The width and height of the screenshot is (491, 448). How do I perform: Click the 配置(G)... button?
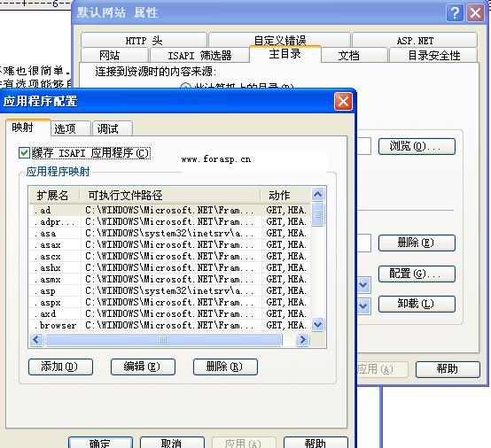(x=417, y=274)
